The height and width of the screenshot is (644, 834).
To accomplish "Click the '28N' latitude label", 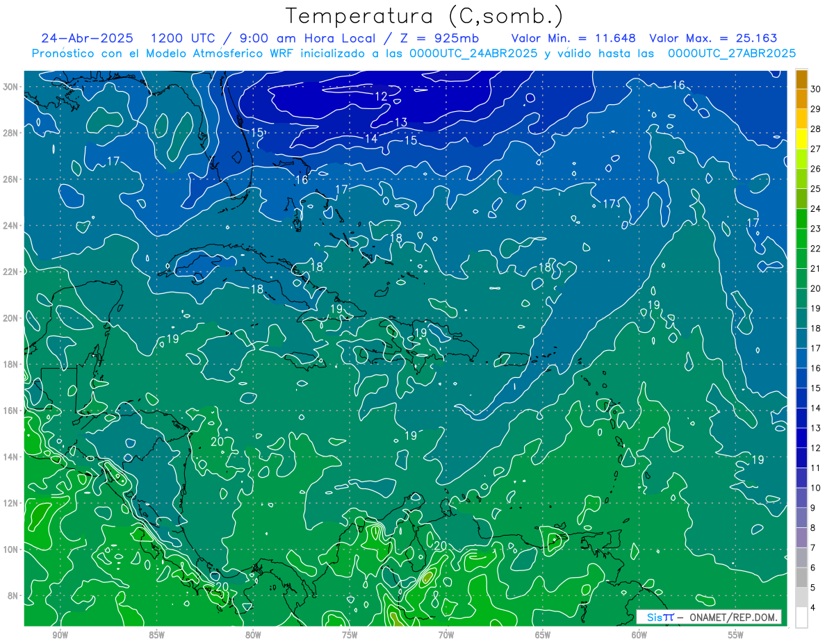I will pyautogui.click(x=11, y=133).
